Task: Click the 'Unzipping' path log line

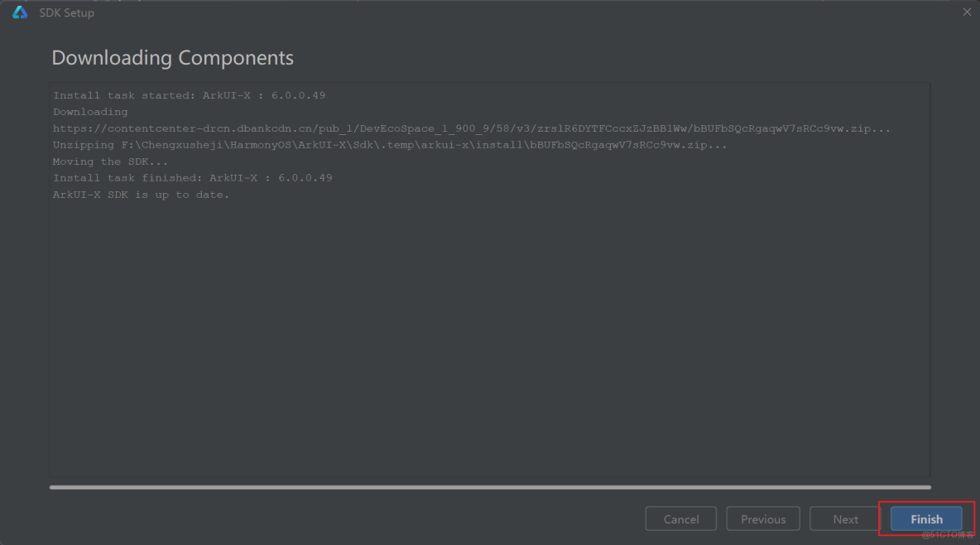Action: tap(390, 145)
